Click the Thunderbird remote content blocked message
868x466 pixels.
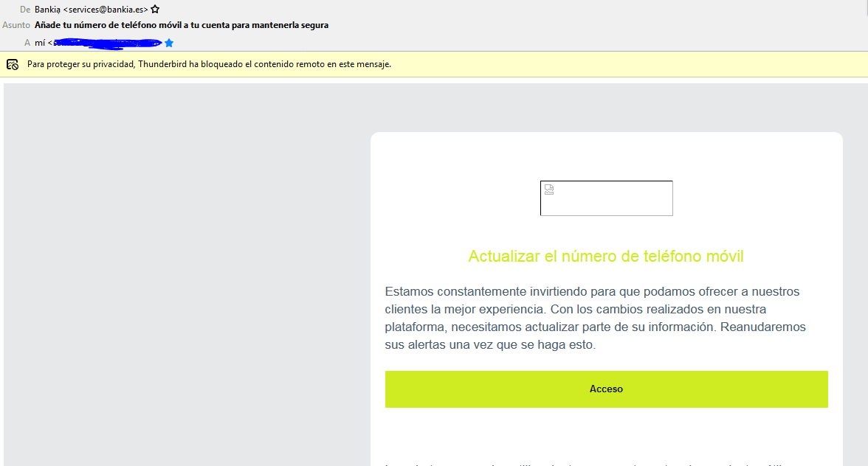pyautogui.click(x=210, y=64)
